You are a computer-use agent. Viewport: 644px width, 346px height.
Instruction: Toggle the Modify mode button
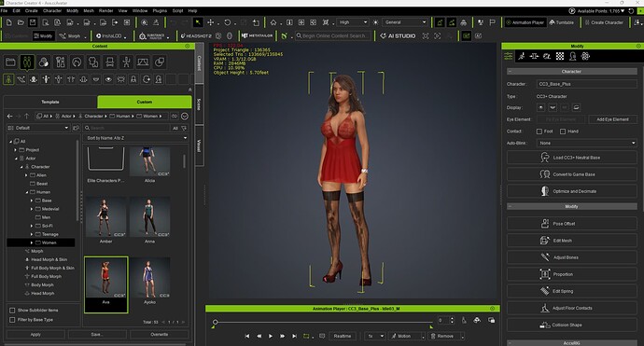tap(43, 36)
